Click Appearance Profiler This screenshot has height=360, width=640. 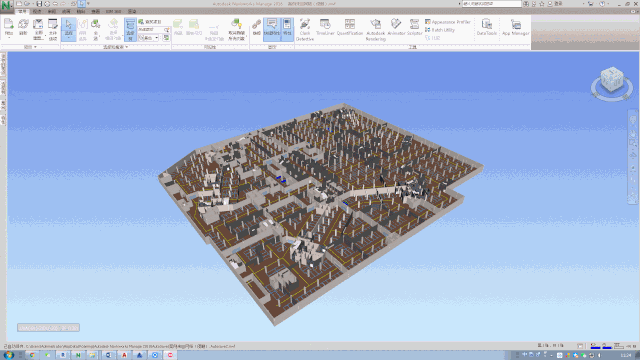click(x=448, y=22)
